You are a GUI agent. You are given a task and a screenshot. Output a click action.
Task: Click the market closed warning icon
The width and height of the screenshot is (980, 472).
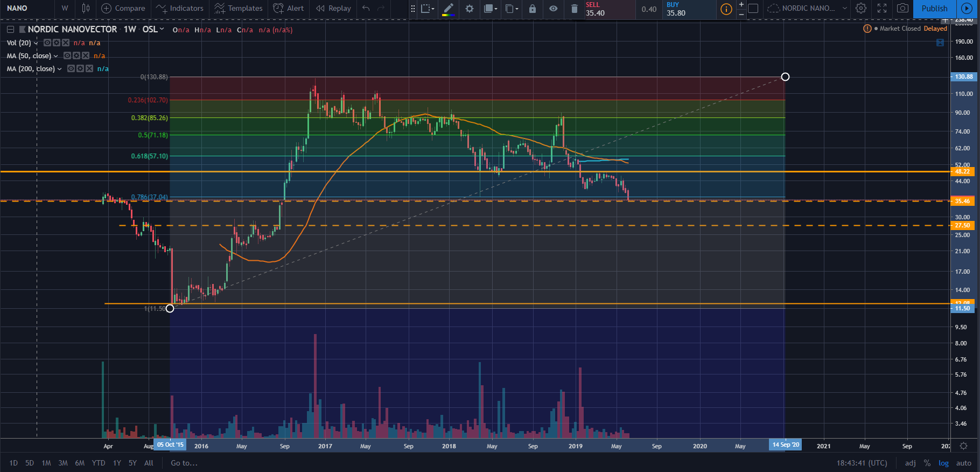click(867, 29)
